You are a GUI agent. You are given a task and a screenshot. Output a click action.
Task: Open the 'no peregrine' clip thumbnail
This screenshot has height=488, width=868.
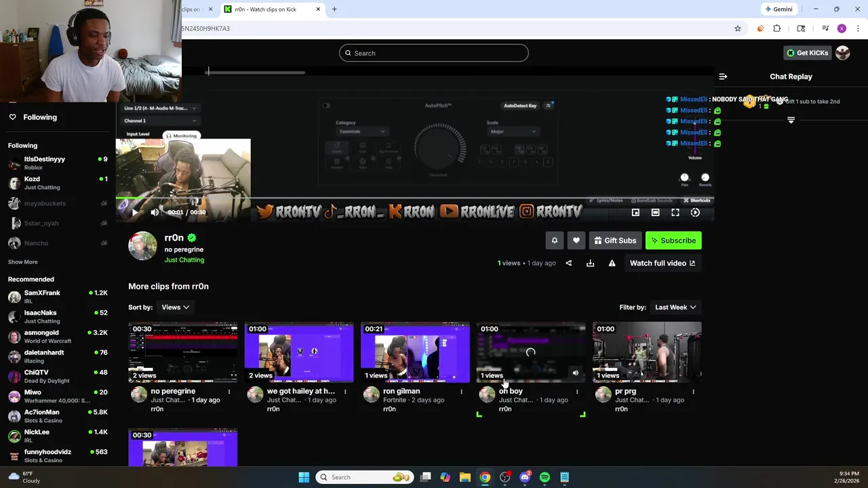click(x=183, y=352)
